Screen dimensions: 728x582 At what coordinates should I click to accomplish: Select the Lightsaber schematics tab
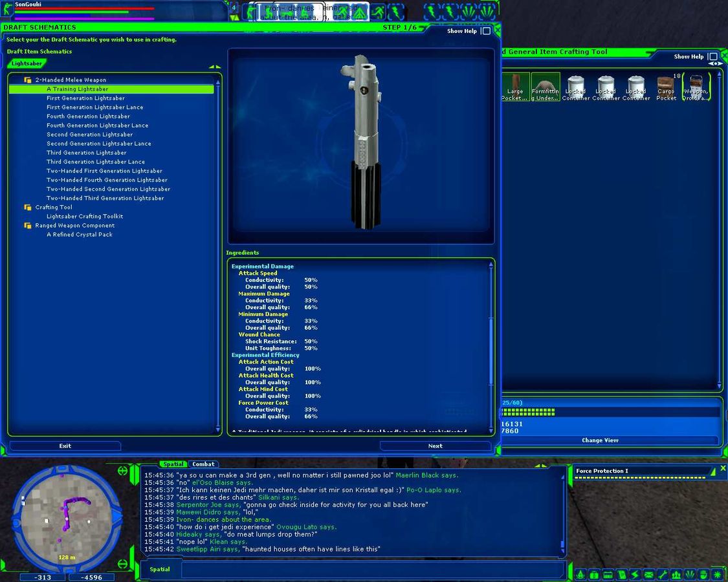[27, 64]
